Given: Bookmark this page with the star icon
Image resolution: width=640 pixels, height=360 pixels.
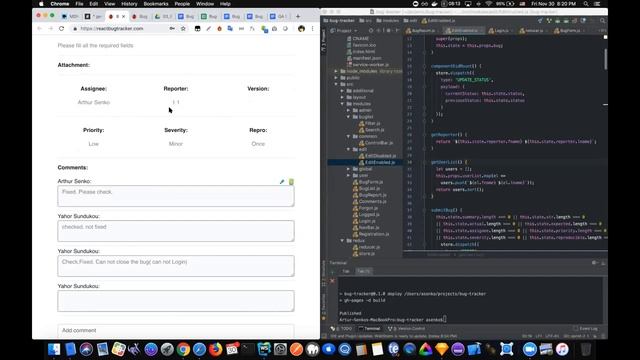Looking at the screenshot, I should (183, 29).
